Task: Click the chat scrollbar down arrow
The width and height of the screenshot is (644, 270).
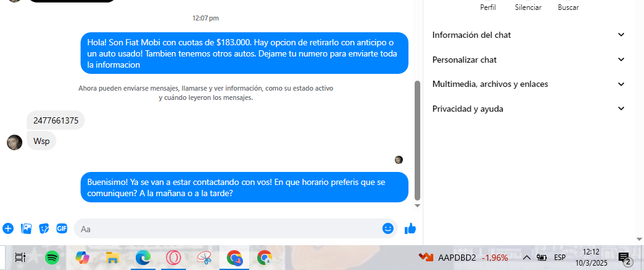Action: [x=417, y=205]
